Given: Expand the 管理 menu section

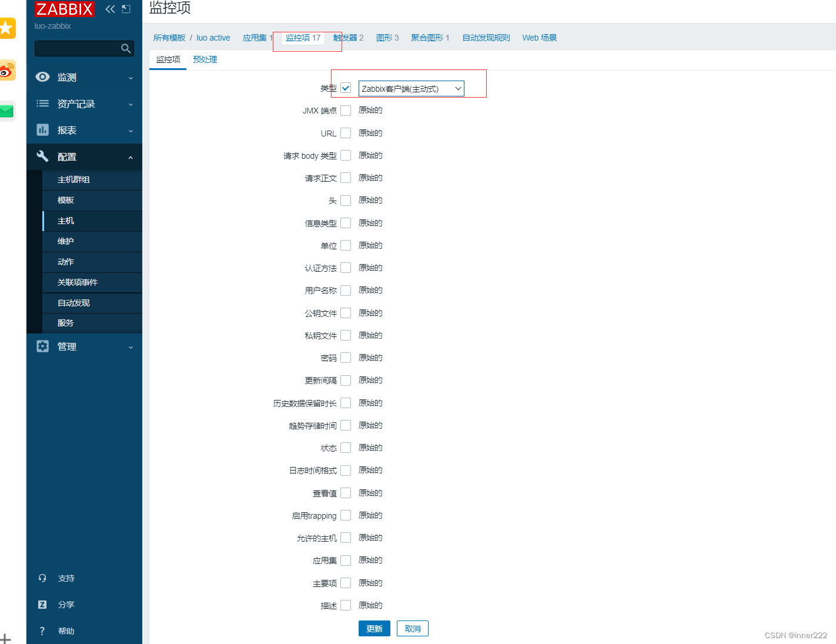Looking at the screenshot, I should pyautogui.click(x=84, y=346).
